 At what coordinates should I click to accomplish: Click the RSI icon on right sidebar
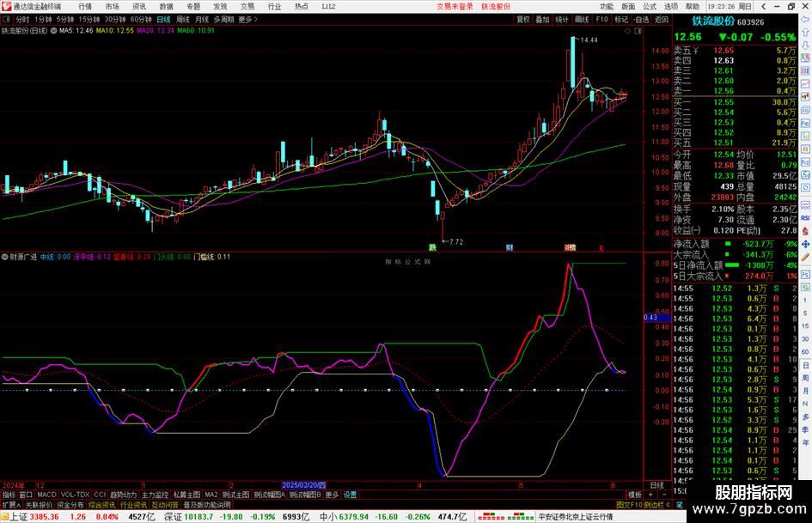[805, 218]
